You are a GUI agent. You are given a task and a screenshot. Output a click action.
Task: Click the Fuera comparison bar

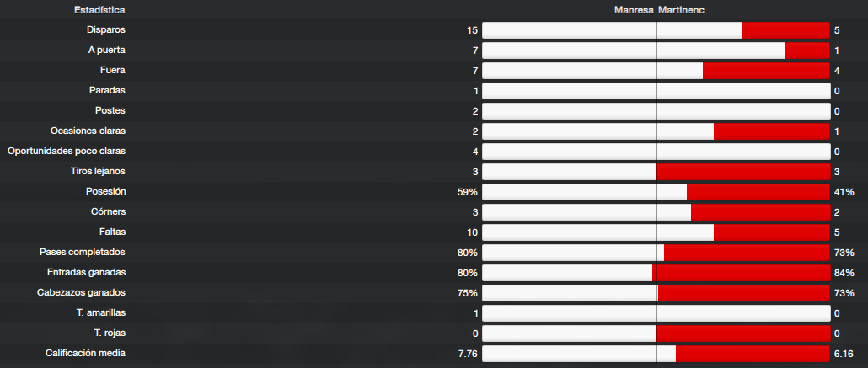pyautogui.click(x=656, y=71)
